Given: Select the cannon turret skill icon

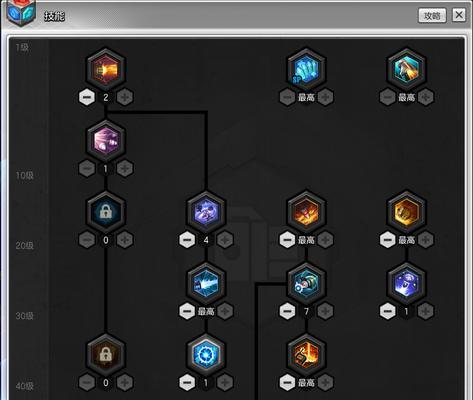Looking at the screenshot, I should pos(306,283).
